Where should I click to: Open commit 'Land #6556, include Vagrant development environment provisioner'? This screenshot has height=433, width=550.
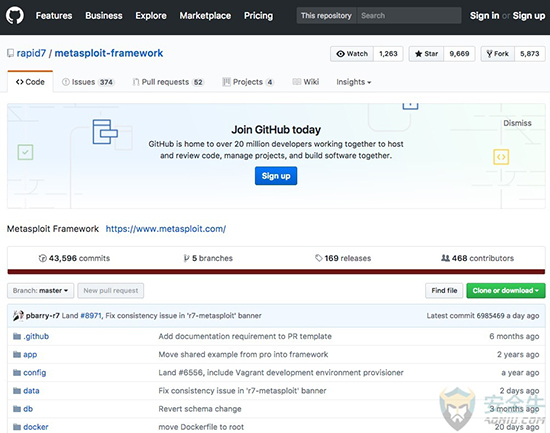[281, 373]
